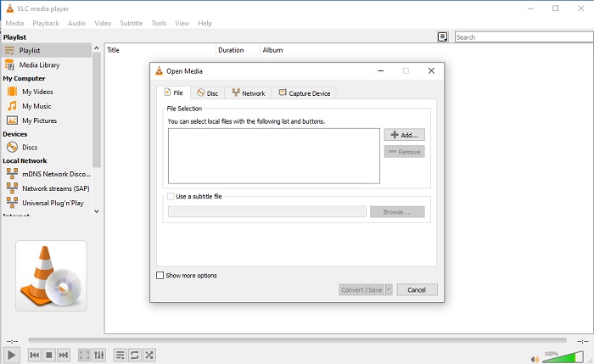
Task: Toggle fullscreen video icon
Action: pos(85,355)
